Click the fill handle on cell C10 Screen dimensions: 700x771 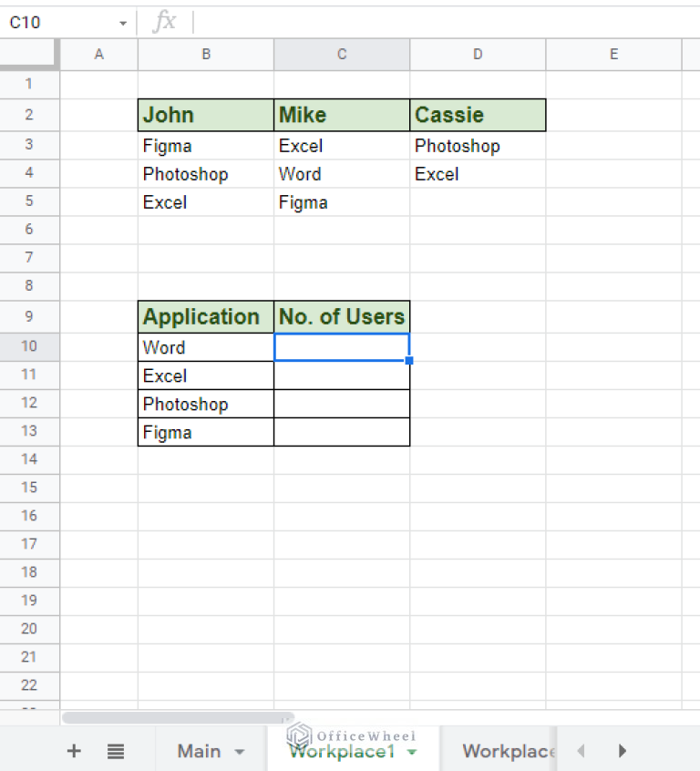(409, 361)
